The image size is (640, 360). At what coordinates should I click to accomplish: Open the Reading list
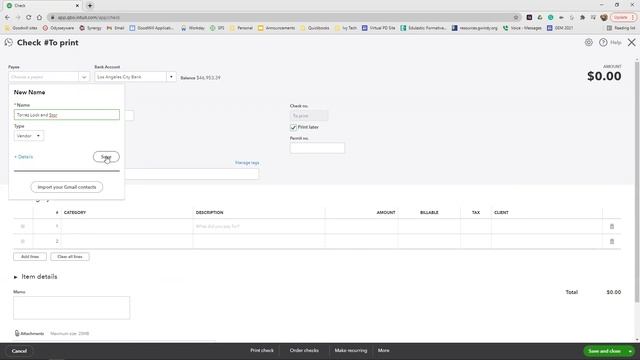point(621,28)
